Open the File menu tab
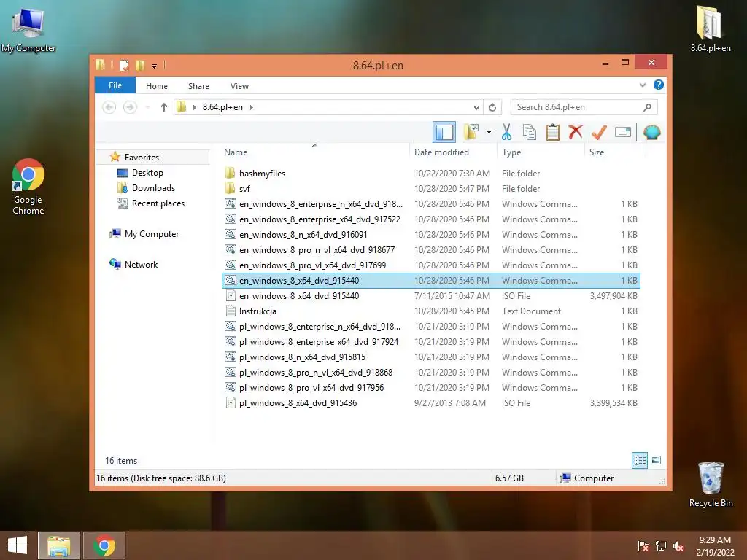The image size is (747, 560). (115, 85)
